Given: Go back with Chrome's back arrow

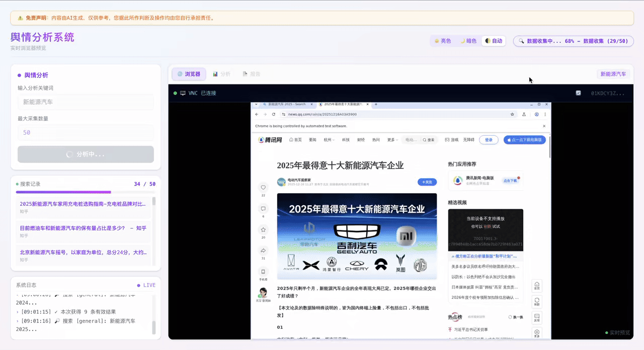Looking at the screenshot, I should point(257,114).
